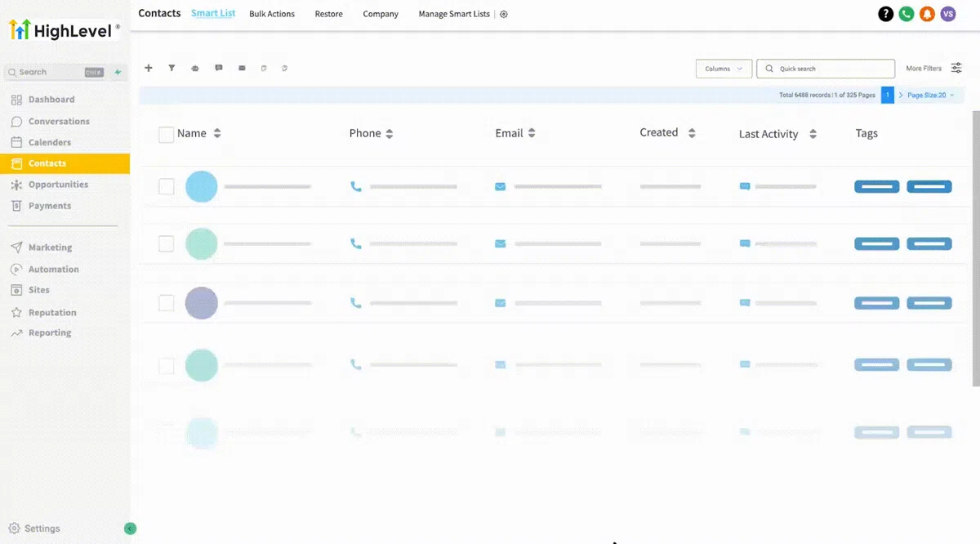
Task: Open the Columns dropdown
Action: (x=724, y=69)
